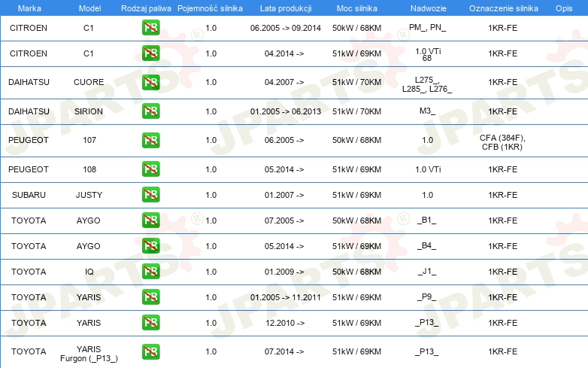The width and height of the screenshot is (588, 368).
Task: Click the Rodzaj paliwa column header
Action: coord(146,8)
